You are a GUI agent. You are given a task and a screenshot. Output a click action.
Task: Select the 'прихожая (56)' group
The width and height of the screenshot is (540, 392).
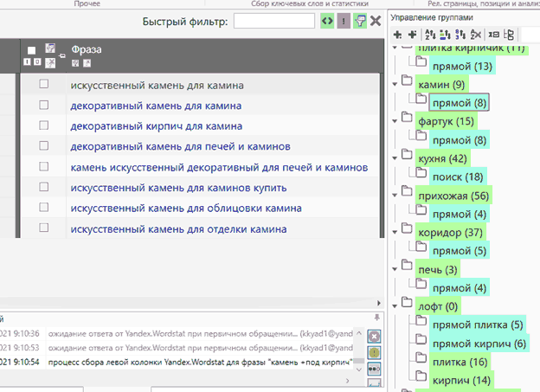tap(453, 196)
